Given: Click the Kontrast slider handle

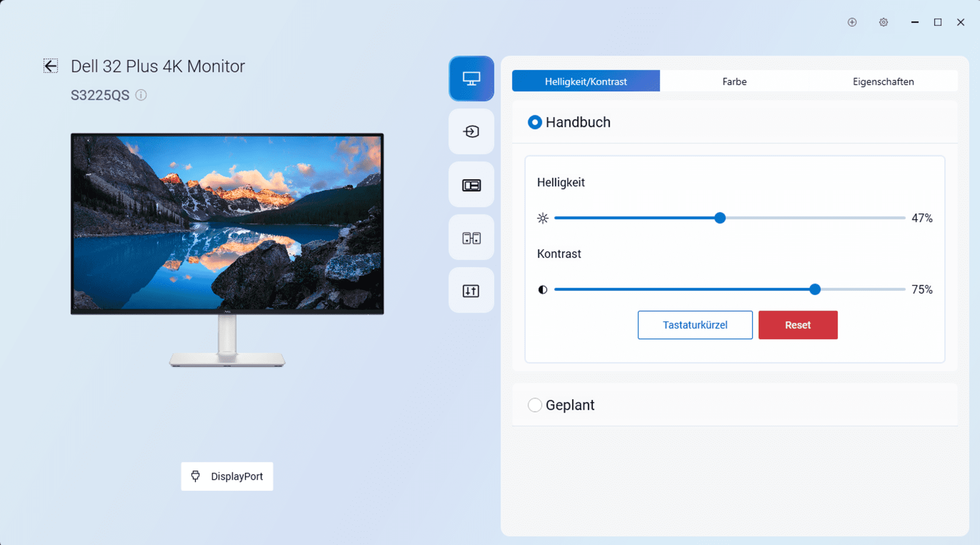Looking at the screenshot, I should click(815, 290).
